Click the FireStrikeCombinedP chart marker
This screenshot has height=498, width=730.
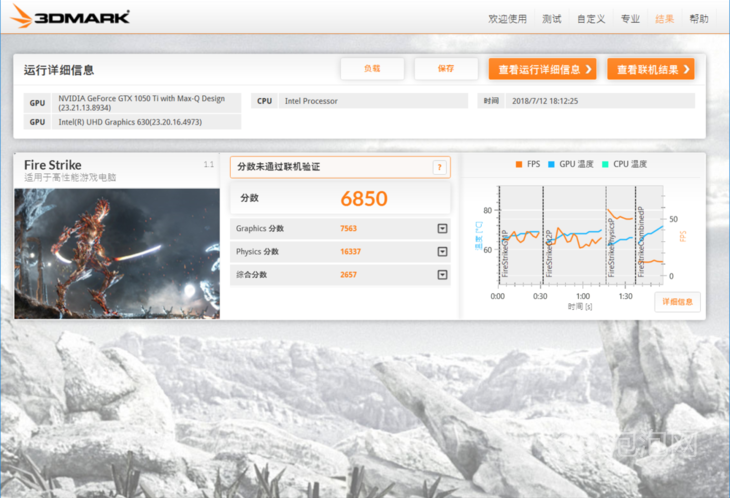[x=641, y=242]
